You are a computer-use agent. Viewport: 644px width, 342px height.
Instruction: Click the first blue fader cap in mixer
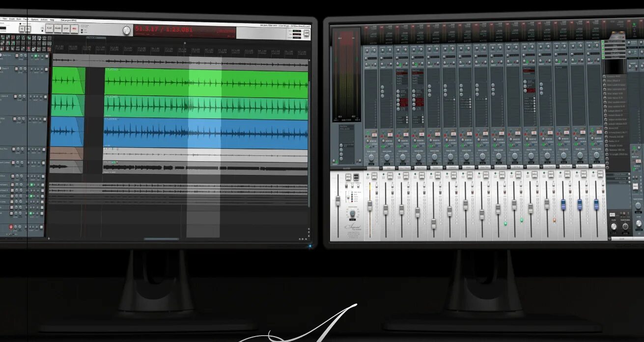pos(563,204)
